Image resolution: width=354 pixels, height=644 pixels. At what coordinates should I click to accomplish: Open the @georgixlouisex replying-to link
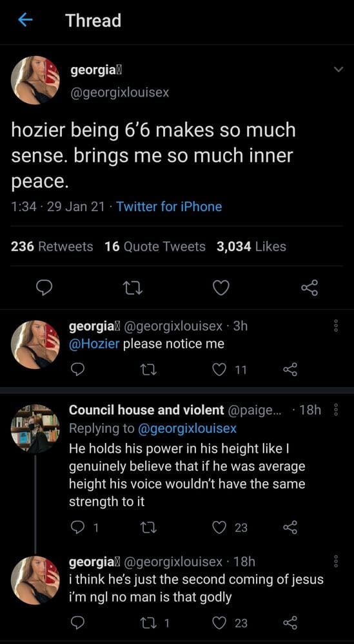tap(187, 429)
